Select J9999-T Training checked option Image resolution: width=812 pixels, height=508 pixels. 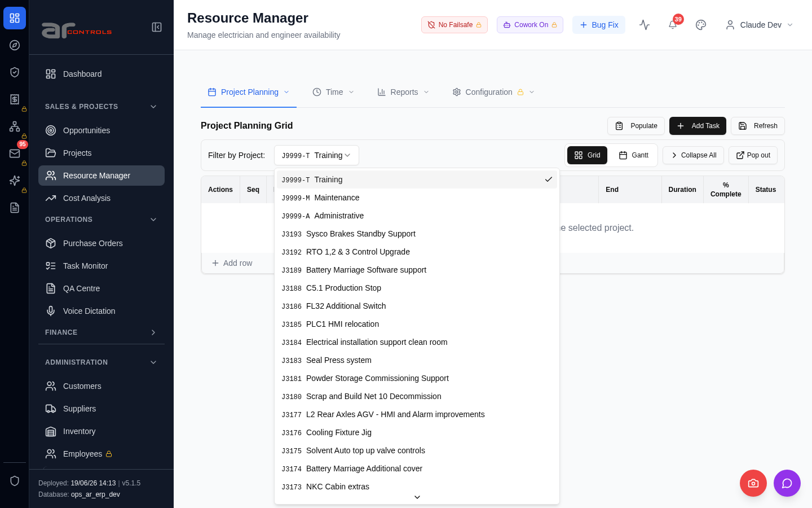(417, 179)
